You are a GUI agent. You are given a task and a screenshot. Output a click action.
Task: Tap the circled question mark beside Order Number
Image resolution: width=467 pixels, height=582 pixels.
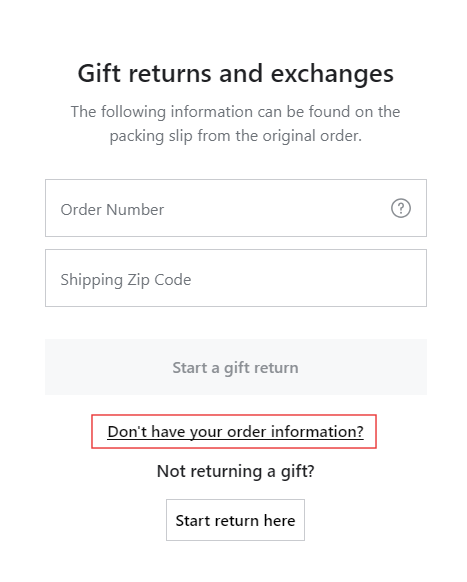[x=401, y=208]
